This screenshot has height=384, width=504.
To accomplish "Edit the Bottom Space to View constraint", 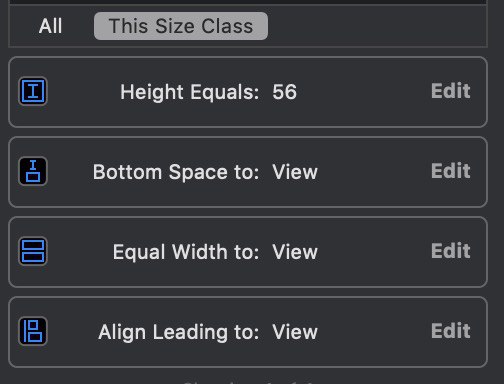I will [x=451, y=171].
